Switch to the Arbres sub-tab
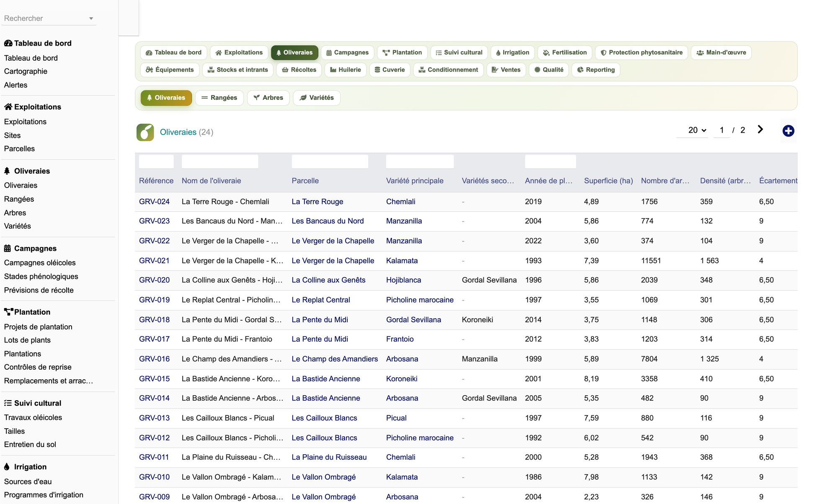This screenshot has width=815, height=504. [268, 98]
